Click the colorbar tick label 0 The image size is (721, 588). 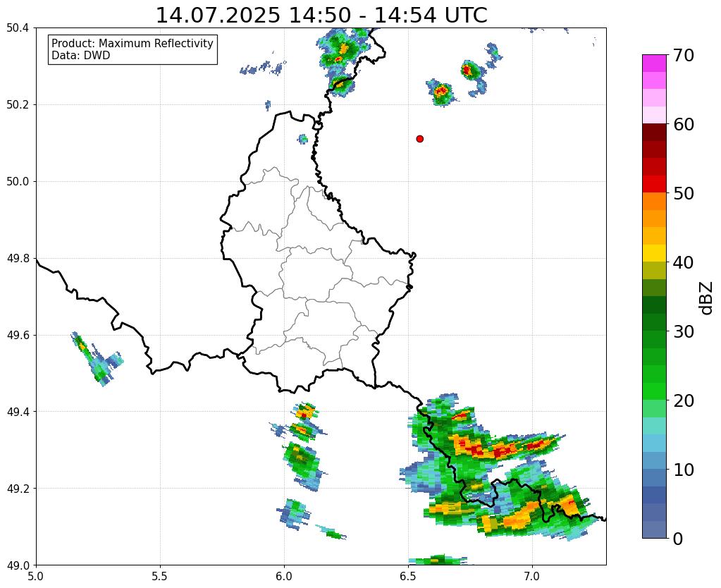pos(678,539)
